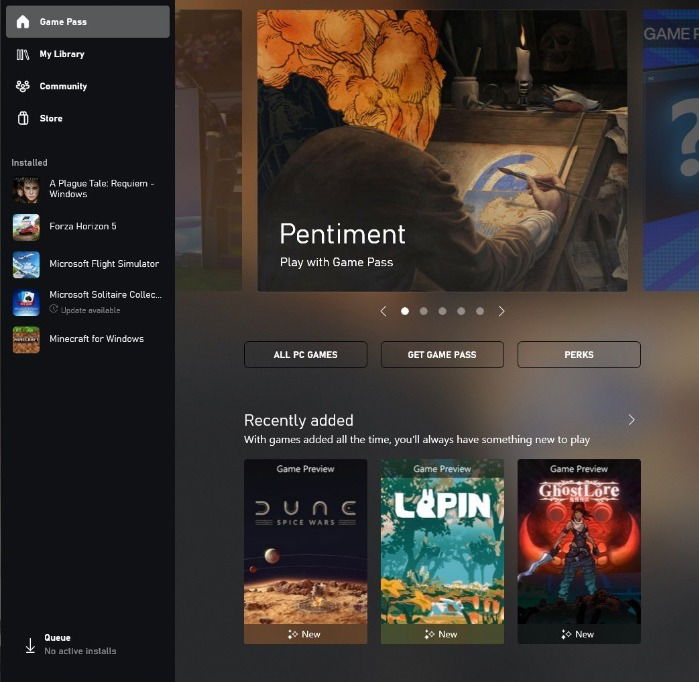Switch to the third carousel page dot
This screenshot has height=682, width=699.
[x=442, y=311]
